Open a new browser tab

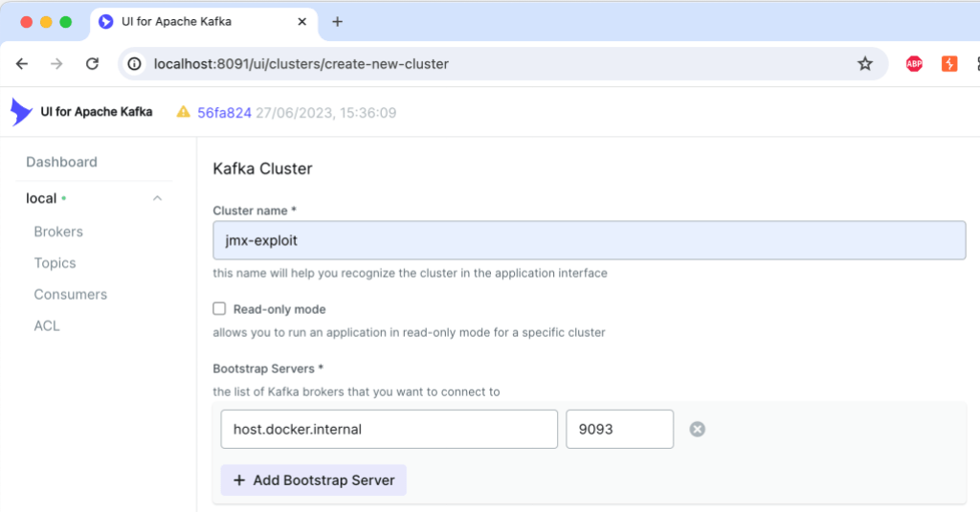pos(337,22)
